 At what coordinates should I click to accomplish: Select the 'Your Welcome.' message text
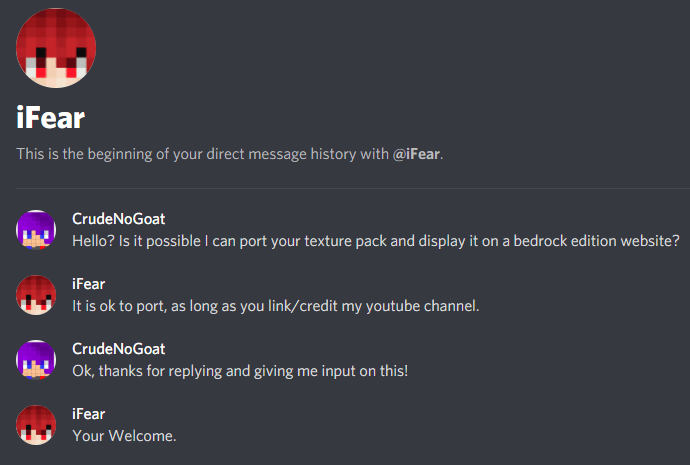coord(124,436)
